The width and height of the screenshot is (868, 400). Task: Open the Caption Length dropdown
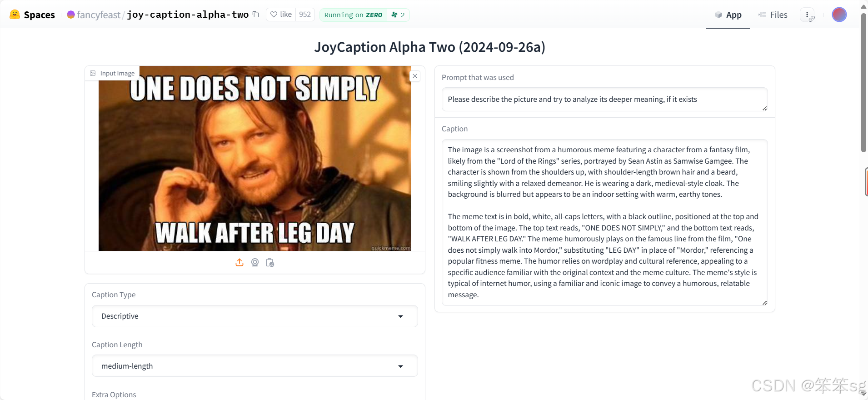255,366
